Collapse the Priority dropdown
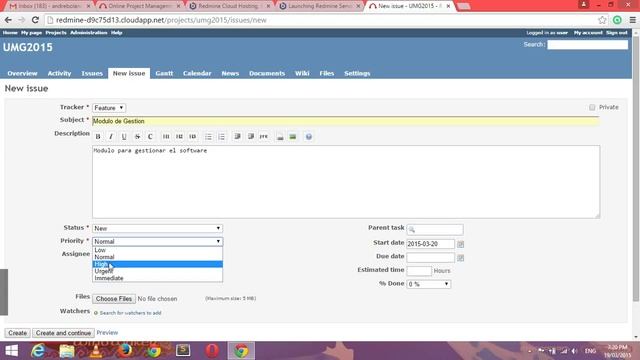 158,241
